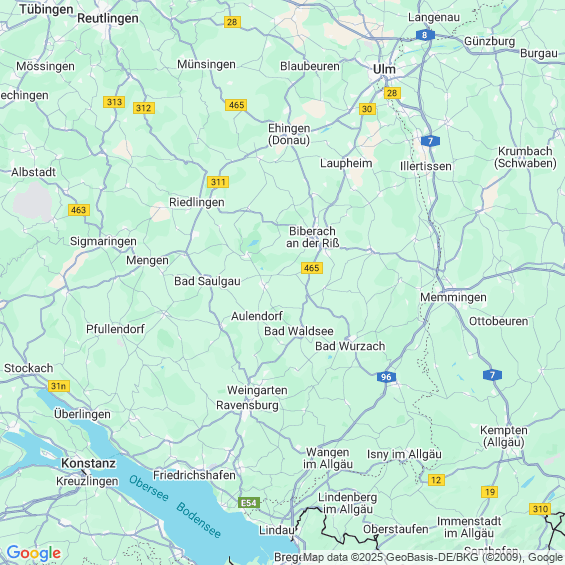Click the Map data copyright text

tap(434, 557)
